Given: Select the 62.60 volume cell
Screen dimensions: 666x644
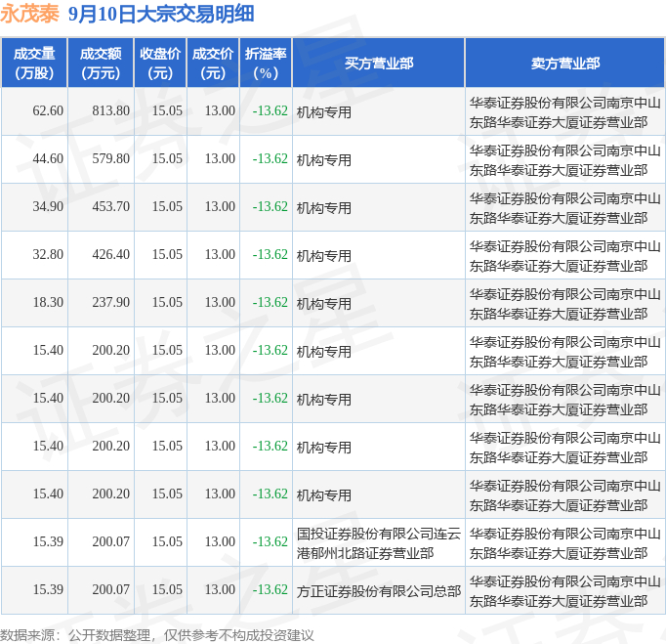Looking at the screenshot, I should (47, 111).
